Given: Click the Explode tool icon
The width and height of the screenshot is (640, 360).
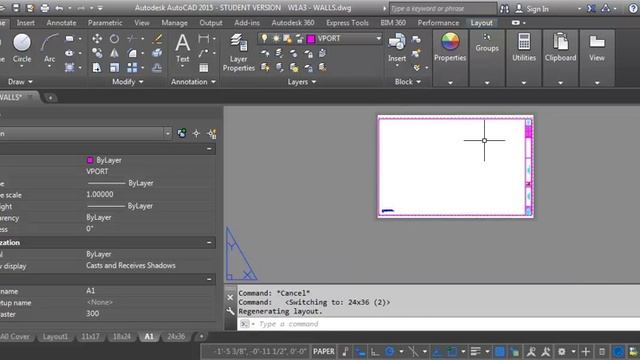Looking at the screenshot, I should [x=157, y=53].
